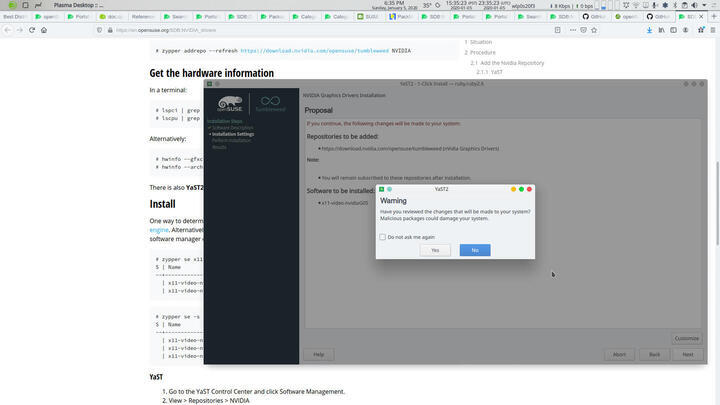This screenshot has width=720, height=405.
Task: Click the 6:35 PM panel clock
Action: tap(394, 3)
